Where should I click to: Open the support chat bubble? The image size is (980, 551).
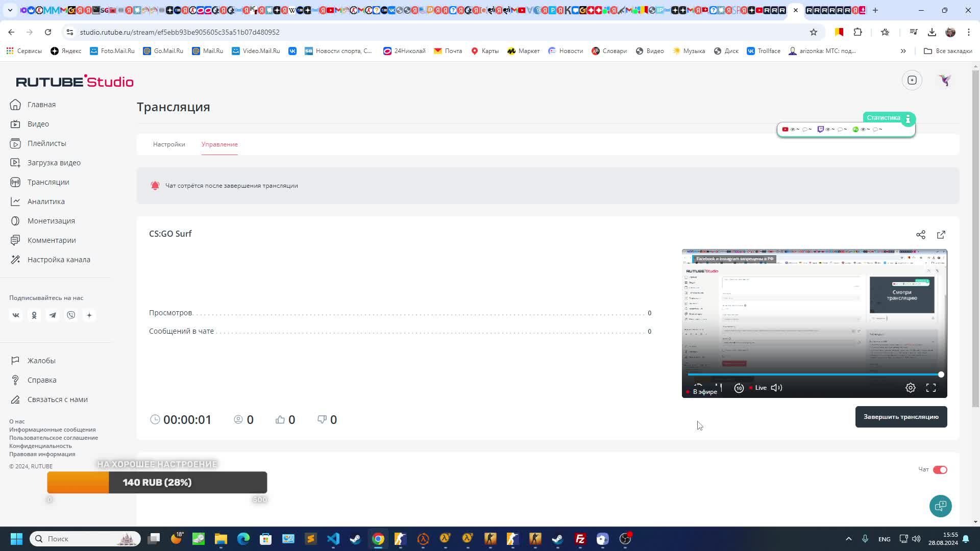point(941,506)
